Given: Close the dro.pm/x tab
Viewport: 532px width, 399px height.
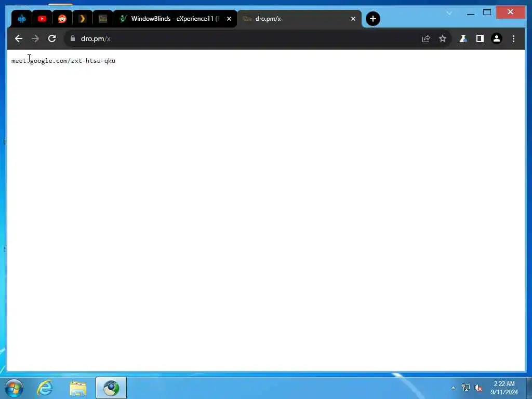Looking at the screenshot, I should pos(353,19).
